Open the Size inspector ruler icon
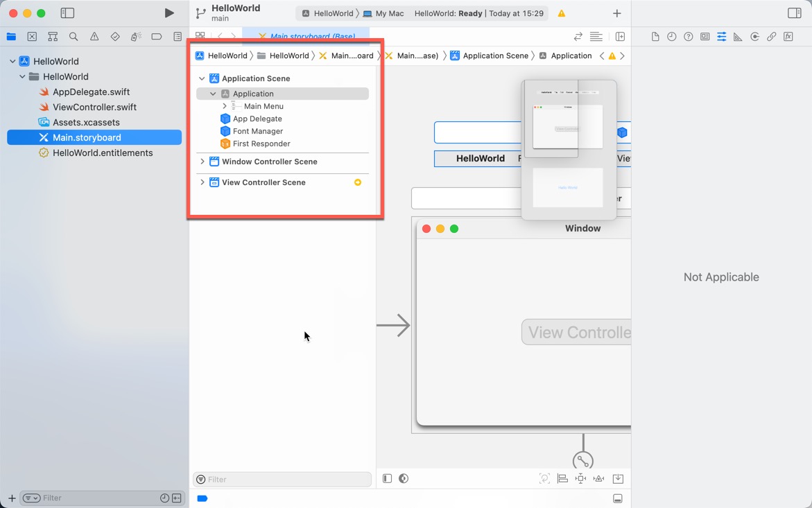The image size is (812, 508). click(738, 36)
